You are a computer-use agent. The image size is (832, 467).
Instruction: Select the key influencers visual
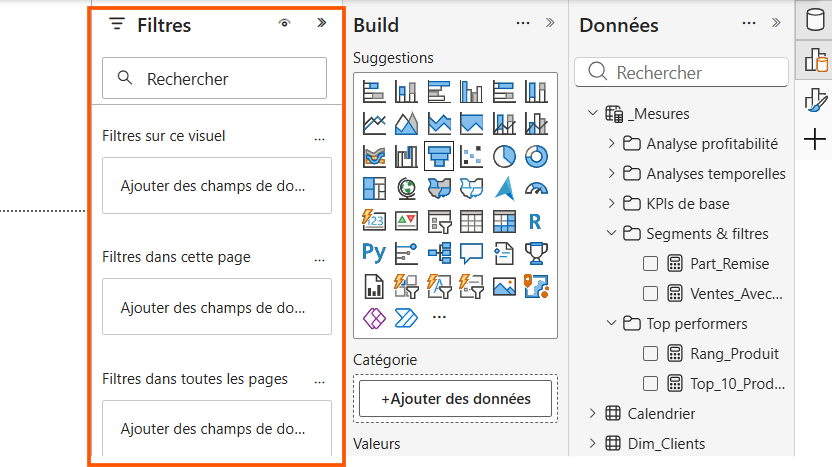406,253
